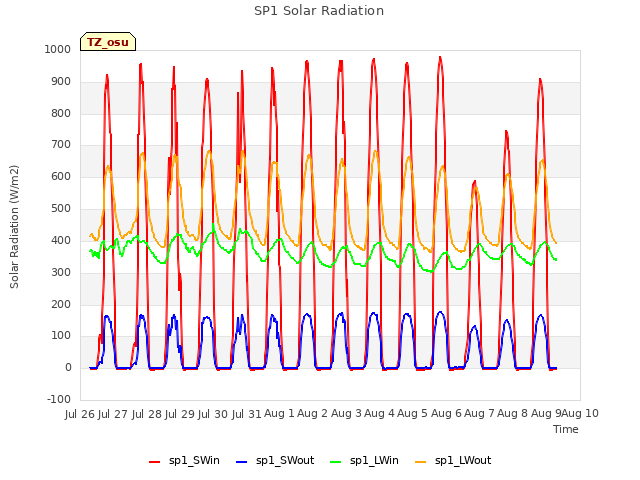Click the 1000 y-axis tick label

(58, 49)
